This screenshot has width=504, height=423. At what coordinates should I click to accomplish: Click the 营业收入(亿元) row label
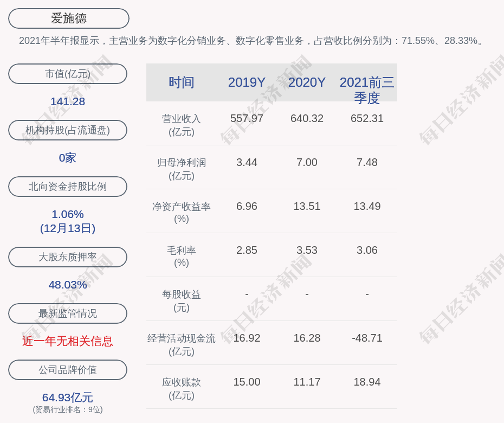click(x=182, y=125)
